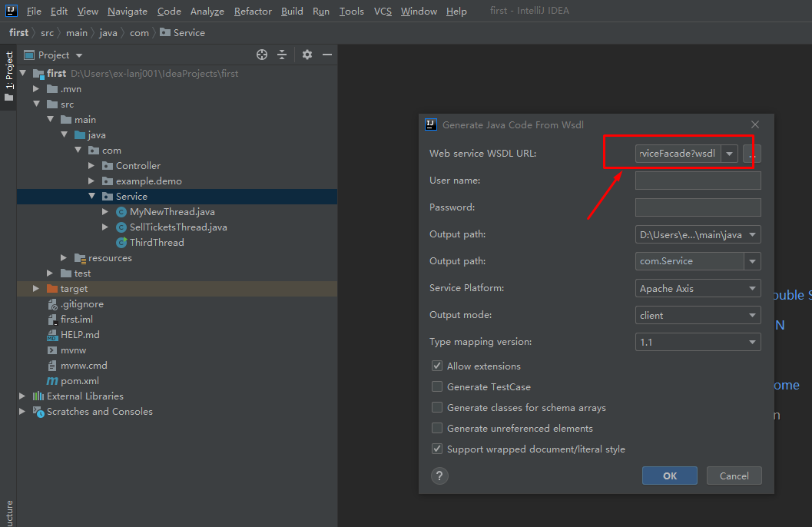Click the browse ellipsis button beside WSDL URL
This screenshot has width=812, height=527.
pos(752,154)
